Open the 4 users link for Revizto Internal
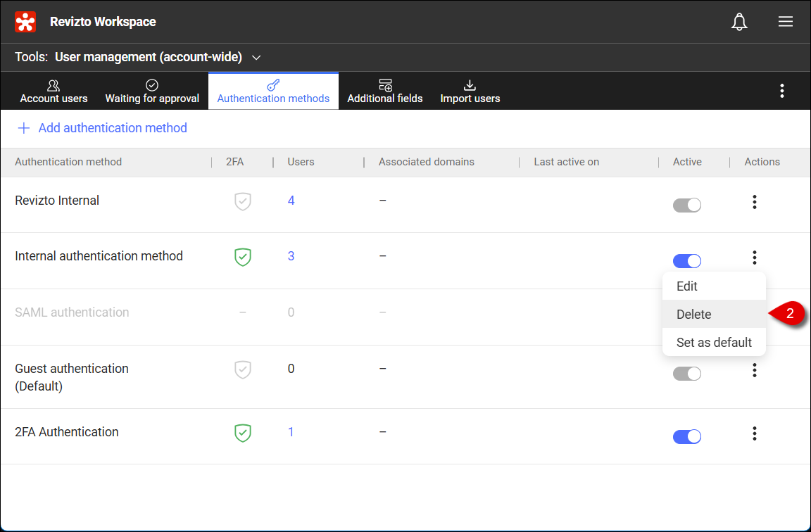The image size is (811, 532). tap(291, 201)
